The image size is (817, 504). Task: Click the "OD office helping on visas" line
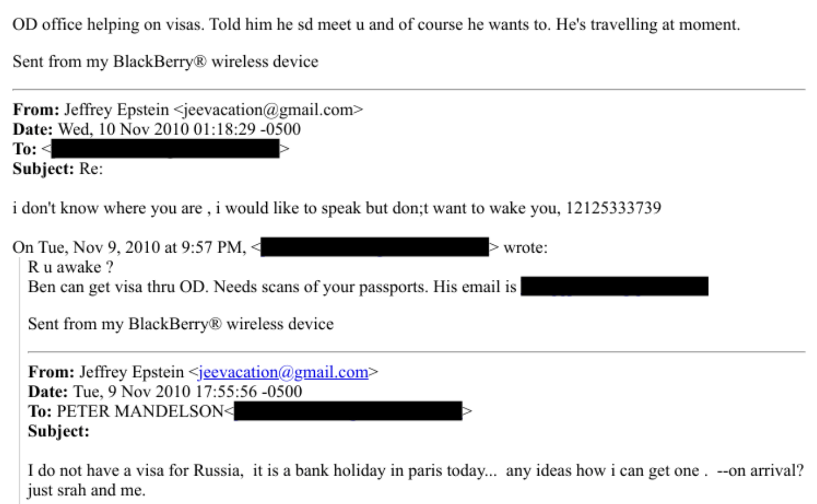coord(178,26)
